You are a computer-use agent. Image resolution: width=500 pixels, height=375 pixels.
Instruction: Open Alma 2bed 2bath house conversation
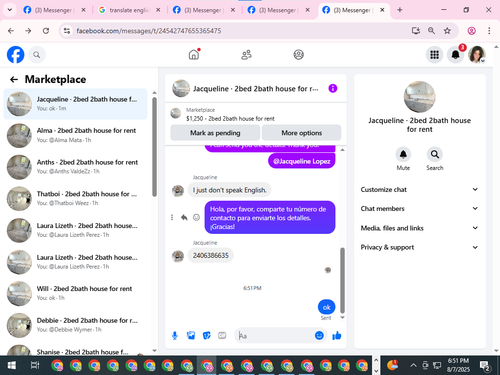pyautogui.click(x=75, y=135)
